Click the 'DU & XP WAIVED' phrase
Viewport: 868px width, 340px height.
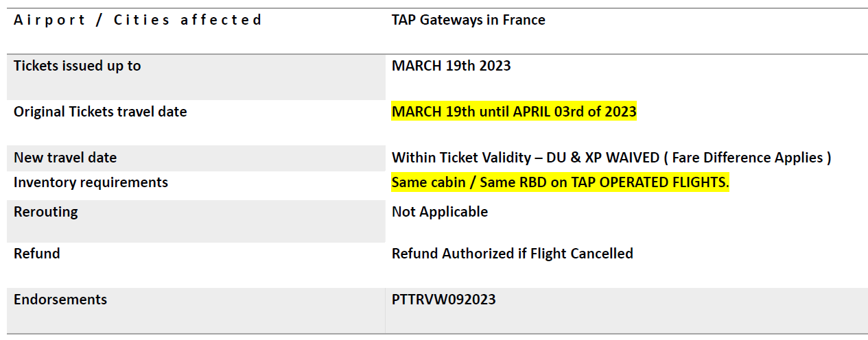coord(602,158)
